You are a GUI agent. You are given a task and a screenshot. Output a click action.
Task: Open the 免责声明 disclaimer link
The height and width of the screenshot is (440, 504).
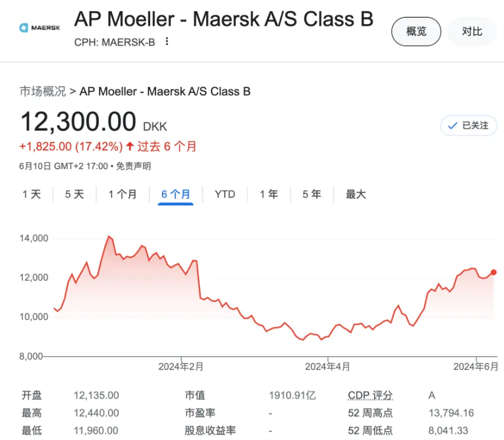pyautogui.click(x=134, y=166)
